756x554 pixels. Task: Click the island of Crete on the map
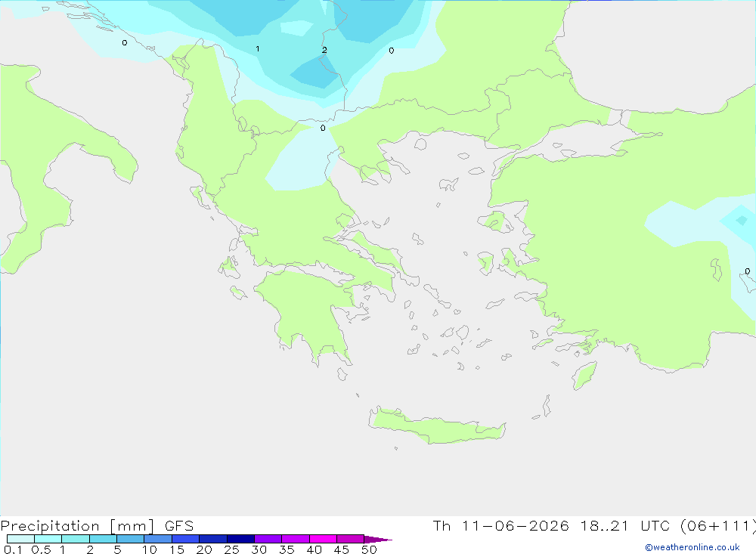(436, 426)
